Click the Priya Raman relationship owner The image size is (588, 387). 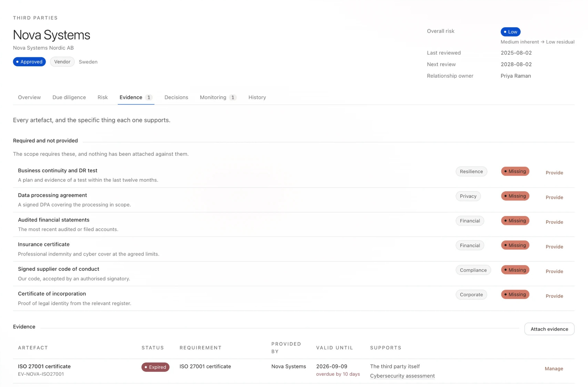click(516, 76)
